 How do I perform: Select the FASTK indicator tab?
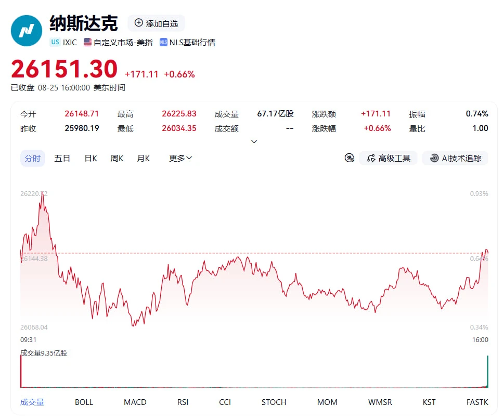click(477, 402)
